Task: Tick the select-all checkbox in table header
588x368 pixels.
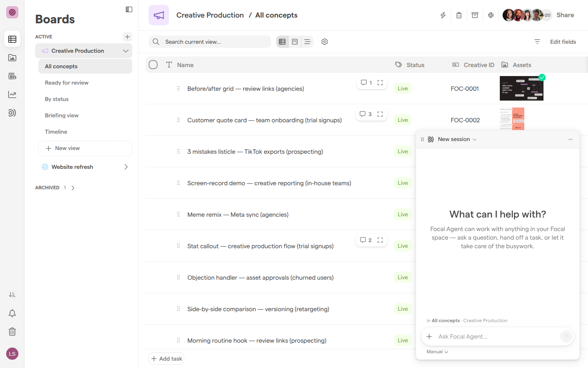Action: (x=153, y=65)
